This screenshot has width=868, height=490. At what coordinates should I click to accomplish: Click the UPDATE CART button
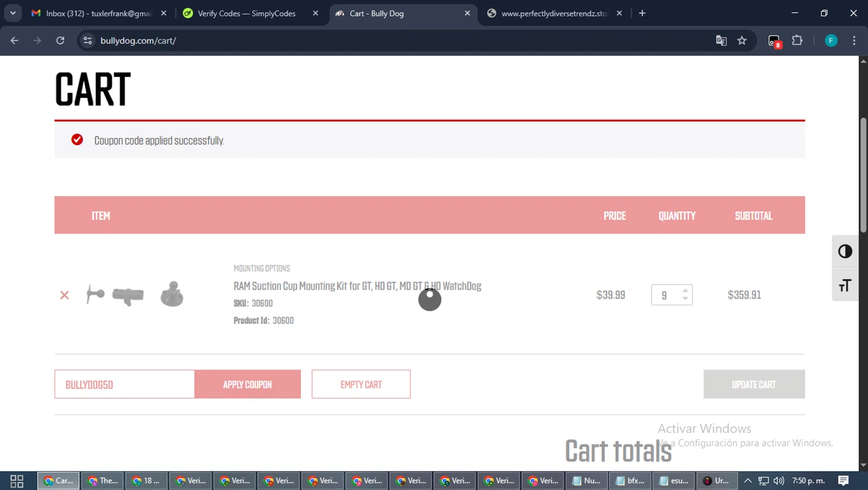tap(754, 384)
